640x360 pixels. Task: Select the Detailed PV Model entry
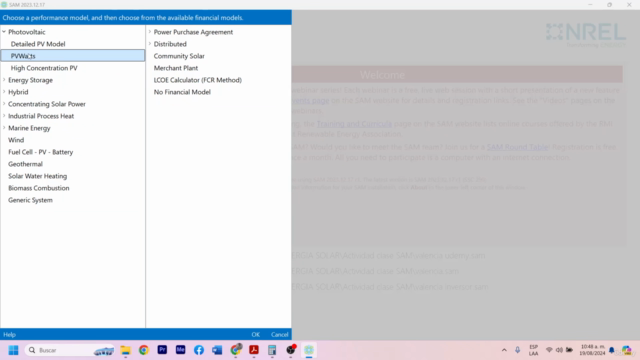coord(38,44)
